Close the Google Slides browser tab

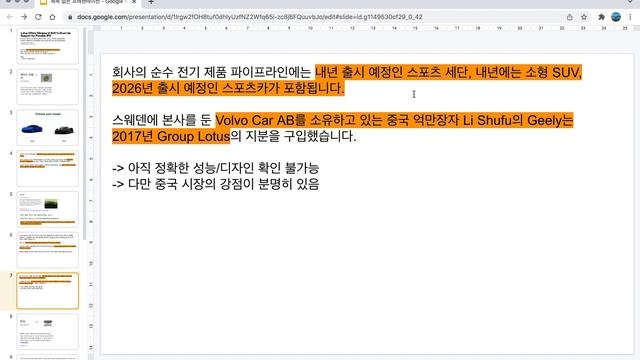point(134,2)
